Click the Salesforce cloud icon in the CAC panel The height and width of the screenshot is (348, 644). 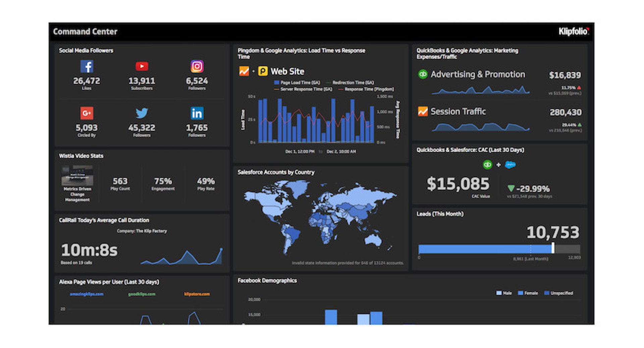[x=510, y=164]
